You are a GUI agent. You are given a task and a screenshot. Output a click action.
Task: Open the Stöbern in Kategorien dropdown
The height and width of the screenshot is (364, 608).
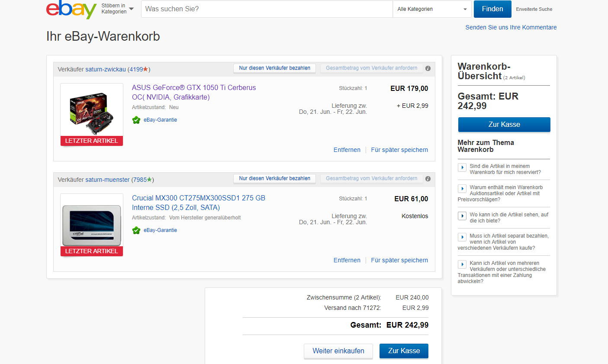pyautogui.click(x=118, y=9)
